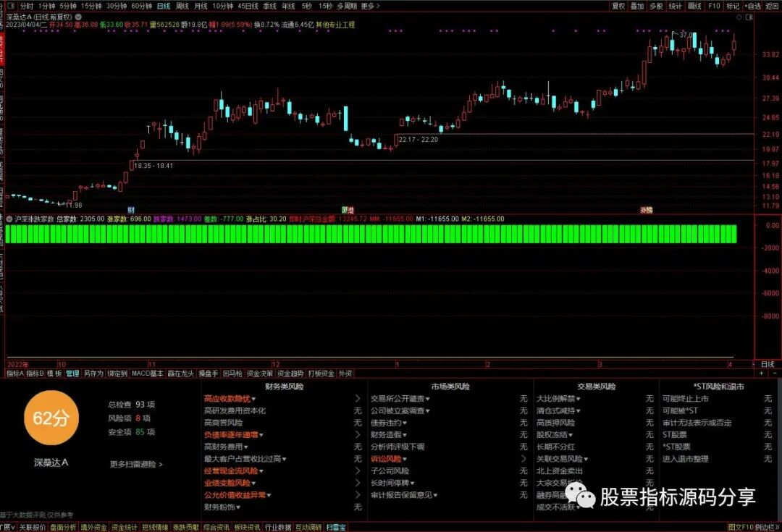
Task: Select the 资金决策 indicator
Action: click(260, 373)
